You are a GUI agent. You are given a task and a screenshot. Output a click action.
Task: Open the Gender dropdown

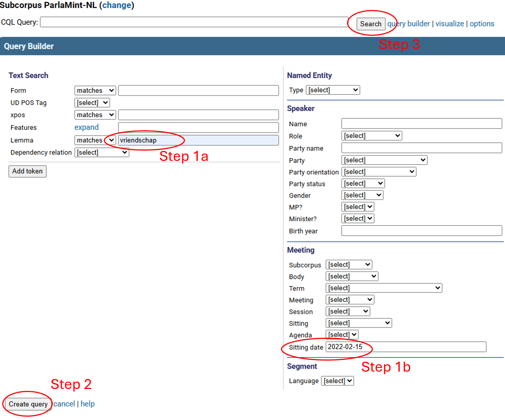(362, 195)
